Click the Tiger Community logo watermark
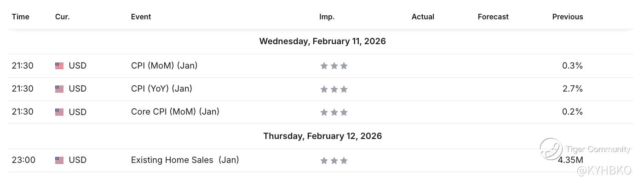644x185 pixels. (551, 149)
